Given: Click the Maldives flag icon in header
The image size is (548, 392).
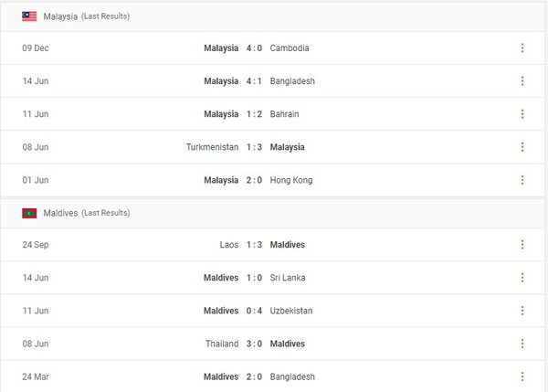Looking at the screenshot, I should click(x=29, y=213).
